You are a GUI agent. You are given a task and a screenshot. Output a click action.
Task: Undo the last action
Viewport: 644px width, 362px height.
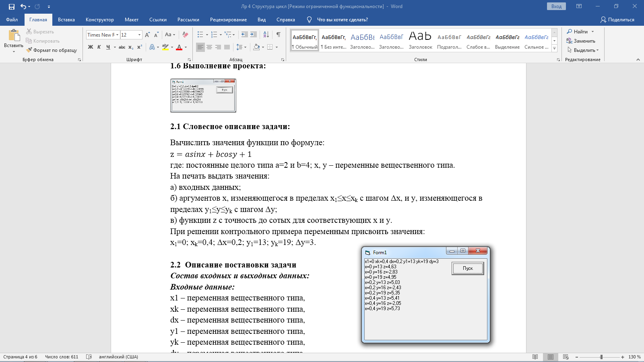[x=23, y=6]
